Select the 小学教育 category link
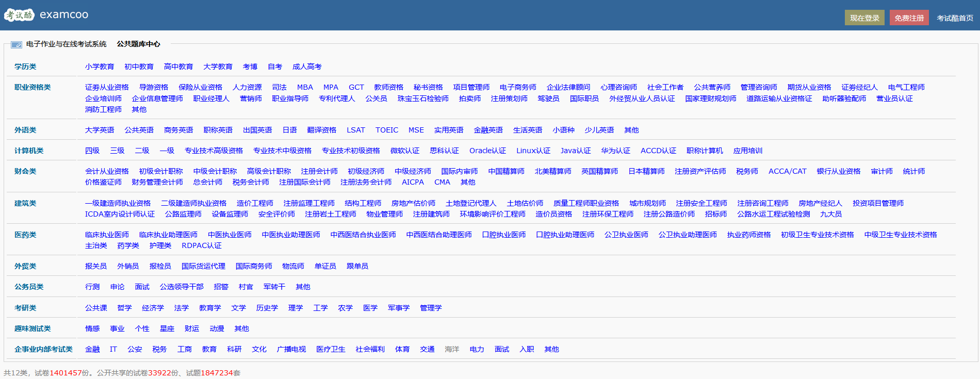 click(x=100, y=67)
